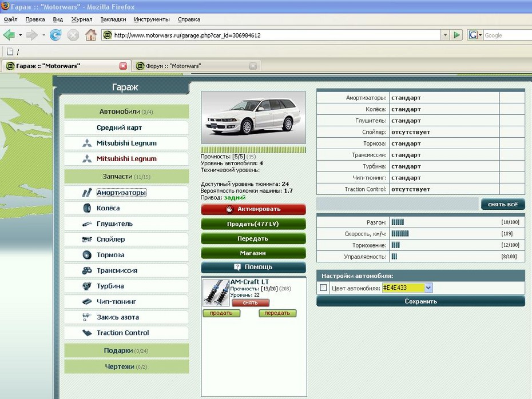Open the Справка menu
This screenshot has height=399, width=532.
(189, 19)
